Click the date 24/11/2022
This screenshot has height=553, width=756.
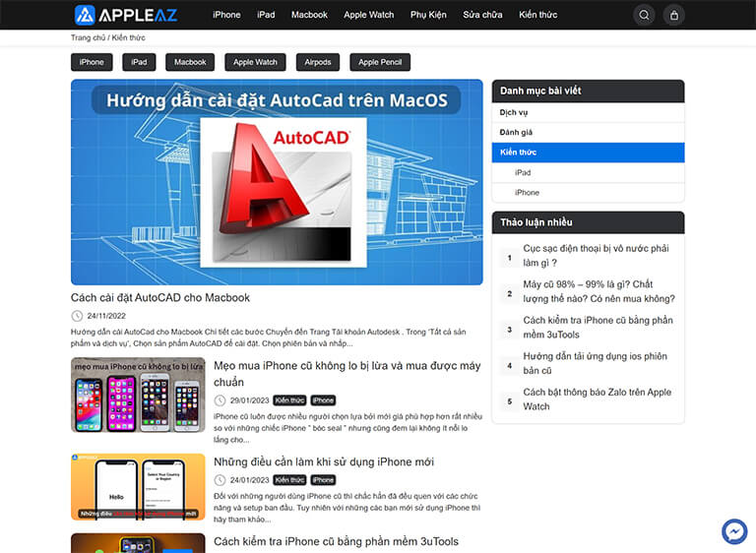pos(106,316)
